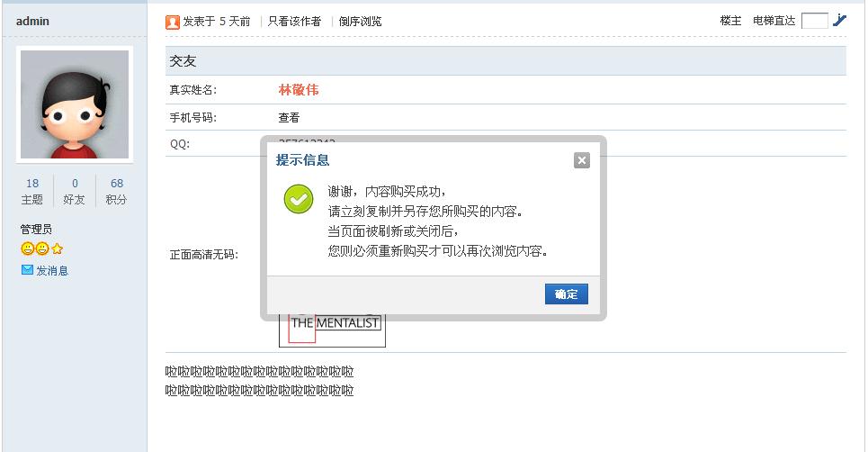The image size is (868, 452).
Task: Click the 发消息 send message link
Action: pos(52,270)
